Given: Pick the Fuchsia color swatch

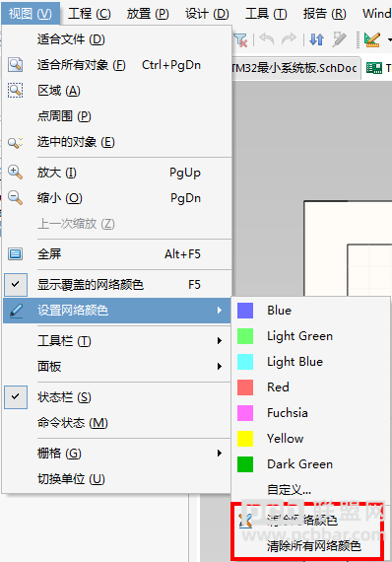Looking at the screenshot, I should 245,413.
